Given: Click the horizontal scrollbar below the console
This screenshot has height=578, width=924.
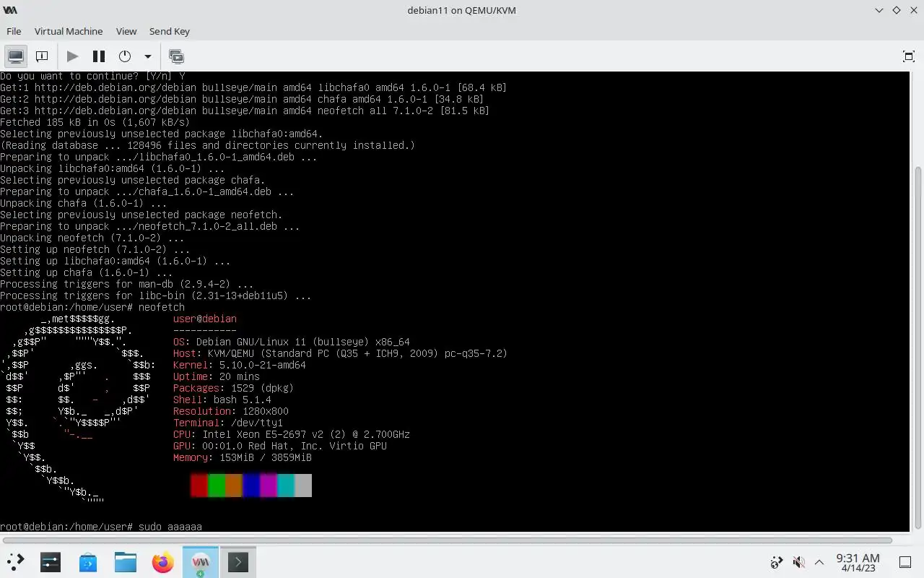Looking at the screenshot, I should pos(448,540).
